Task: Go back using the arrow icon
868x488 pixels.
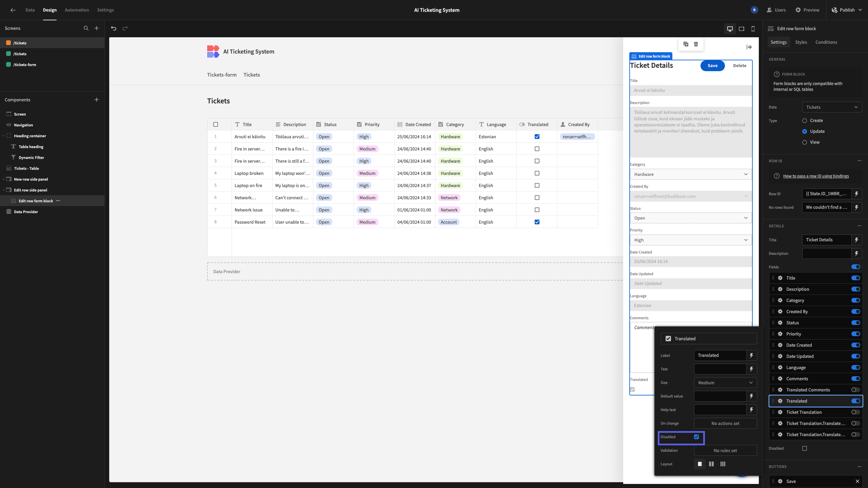Action: (x=13, y=10)
